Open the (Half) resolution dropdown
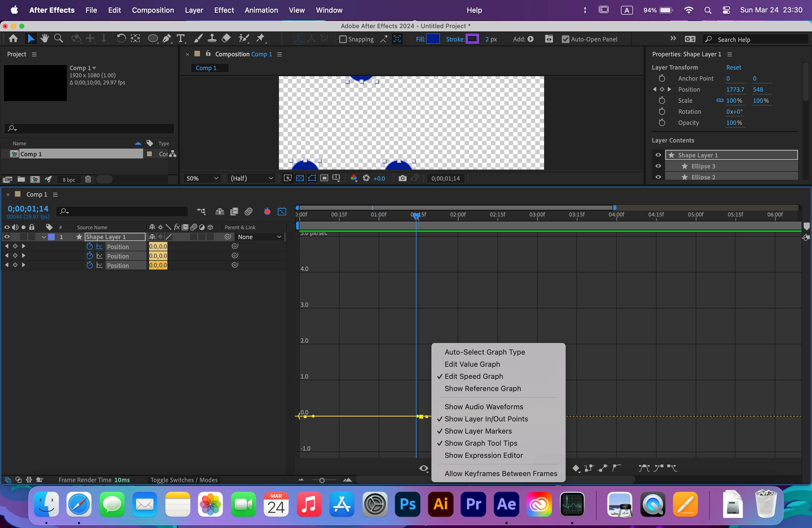The height and width of the screenshot is (528, 812). (251, 178)
